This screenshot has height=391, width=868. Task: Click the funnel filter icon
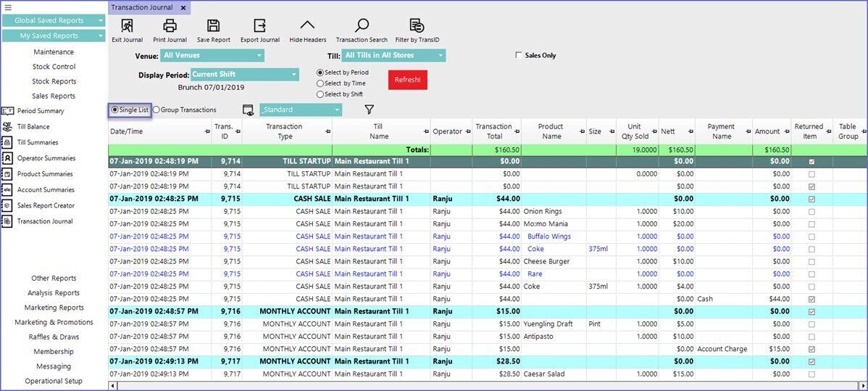coord(369,110)
